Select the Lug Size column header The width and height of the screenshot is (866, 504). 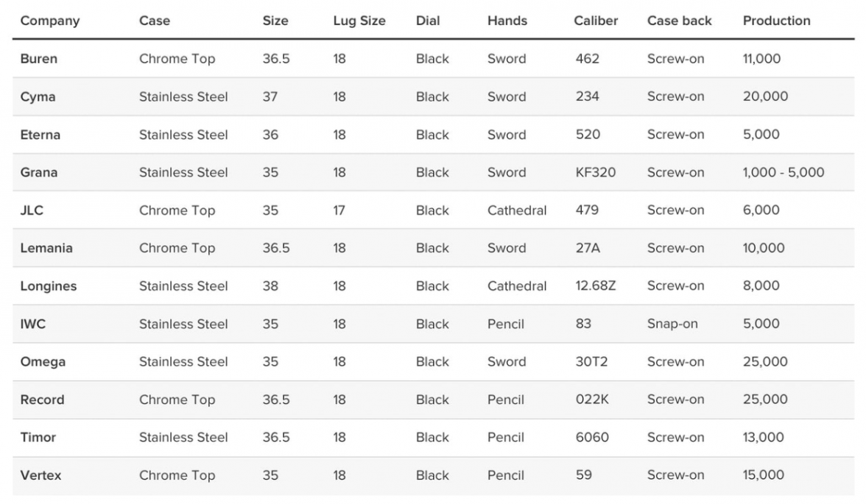[359, 21]
